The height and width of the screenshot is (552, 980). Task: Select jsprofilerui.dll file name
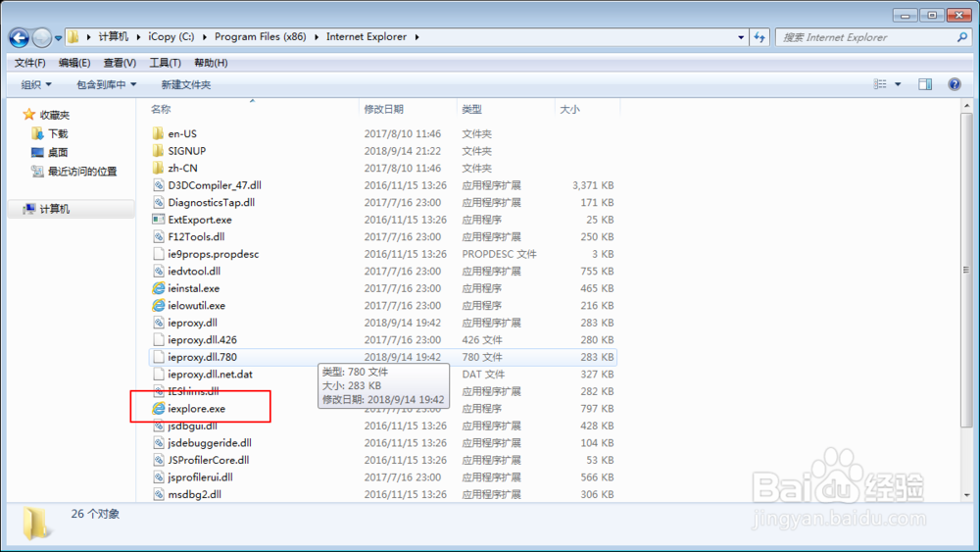click(x=200, y=477)
